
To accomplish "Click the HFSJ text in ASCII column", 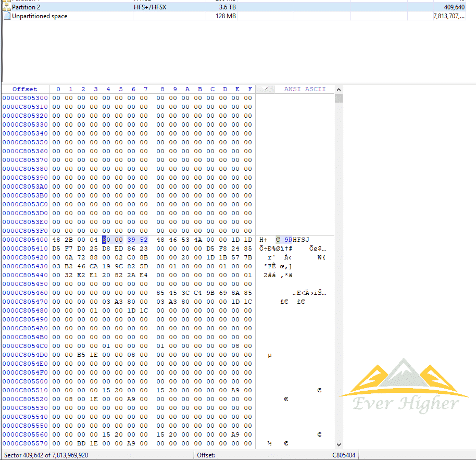I will (301, 240).
